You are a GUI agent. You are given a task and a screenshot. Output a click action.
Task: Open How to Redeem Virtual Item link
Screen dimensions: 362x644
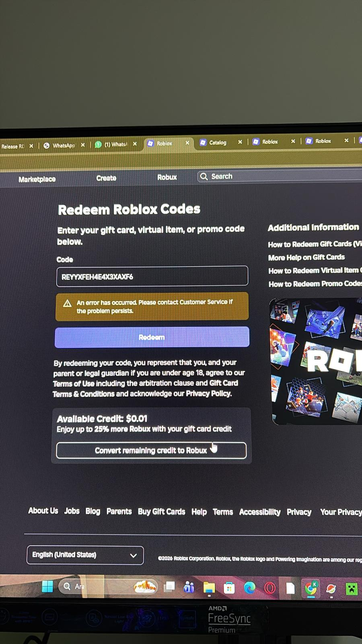click(315, 270)
